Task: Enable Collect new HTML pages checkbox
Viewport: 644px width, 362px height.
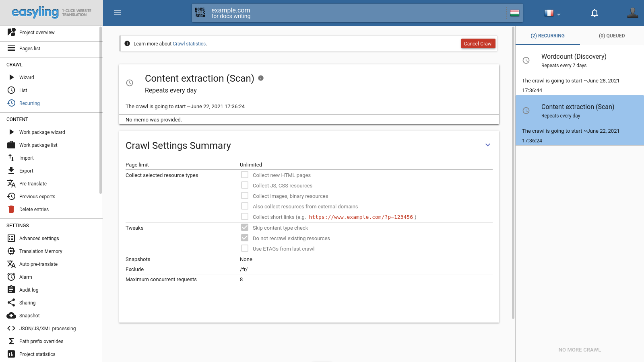Action: coord(245,175)
